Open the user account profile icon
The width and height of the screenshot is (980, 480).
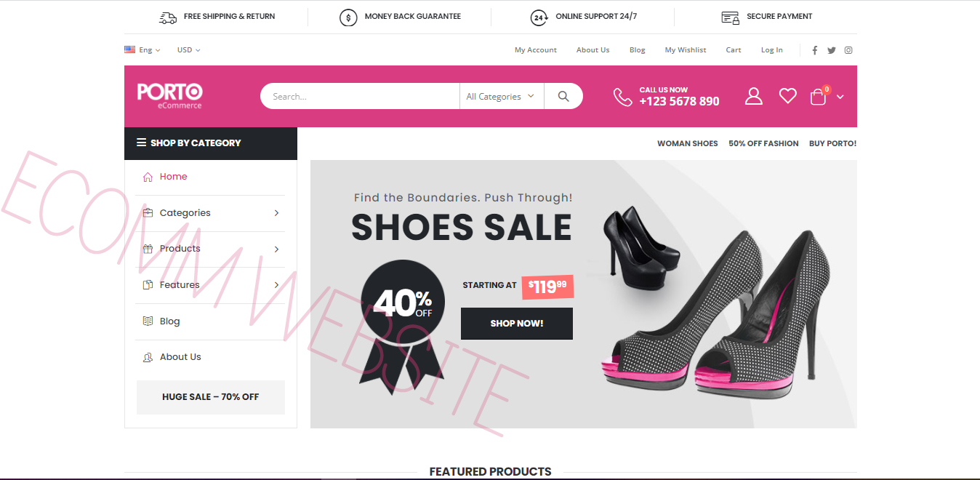point(754,96)
